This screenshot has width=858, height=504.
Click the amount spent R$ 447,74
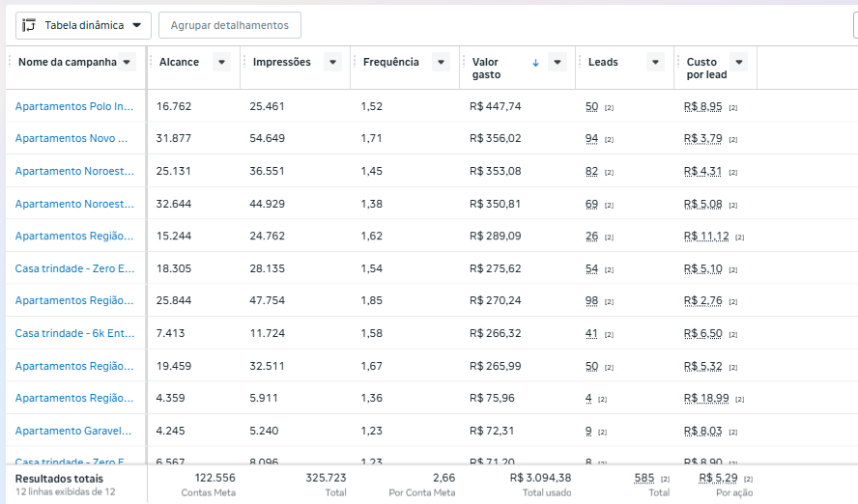(496, 106)
